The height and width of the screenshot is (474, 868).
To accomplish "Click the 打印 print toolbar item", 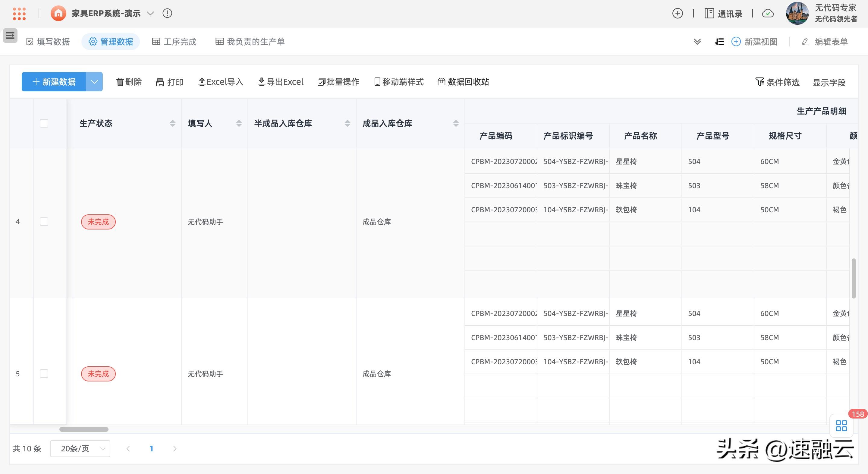I will [x=169, y=82].
